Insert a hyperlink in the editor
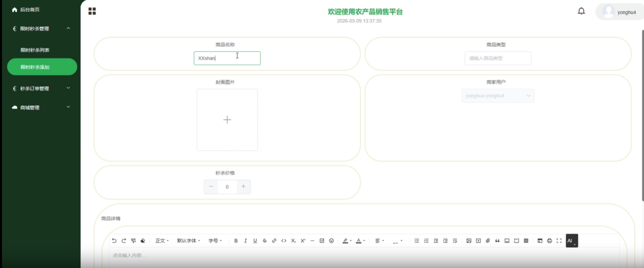Screen dimensions: 644x268 pos(274,241)
